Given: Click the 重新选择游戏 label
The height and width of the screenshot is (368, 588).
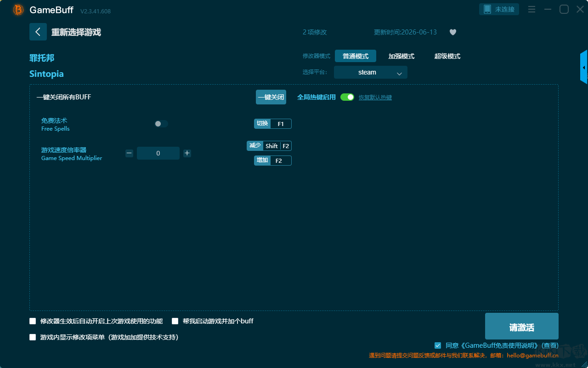Looking at the screenshot, I should pos(76,32).
